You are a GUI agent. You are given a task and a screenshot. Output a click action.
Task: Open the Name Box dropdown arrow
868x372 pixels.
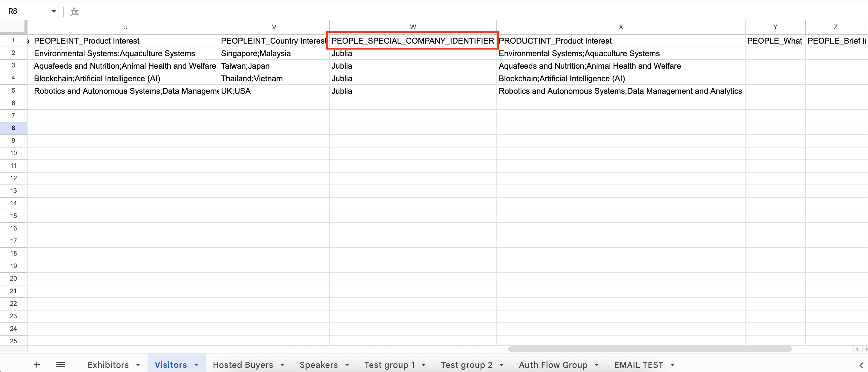click(53, 11)
